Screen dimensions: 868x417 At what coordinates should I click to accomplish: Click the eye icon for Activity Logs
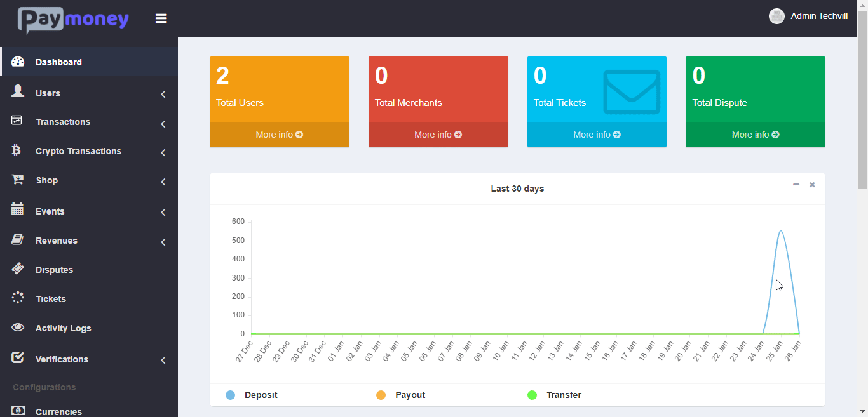pyautogui.click(x=18, y=328)
